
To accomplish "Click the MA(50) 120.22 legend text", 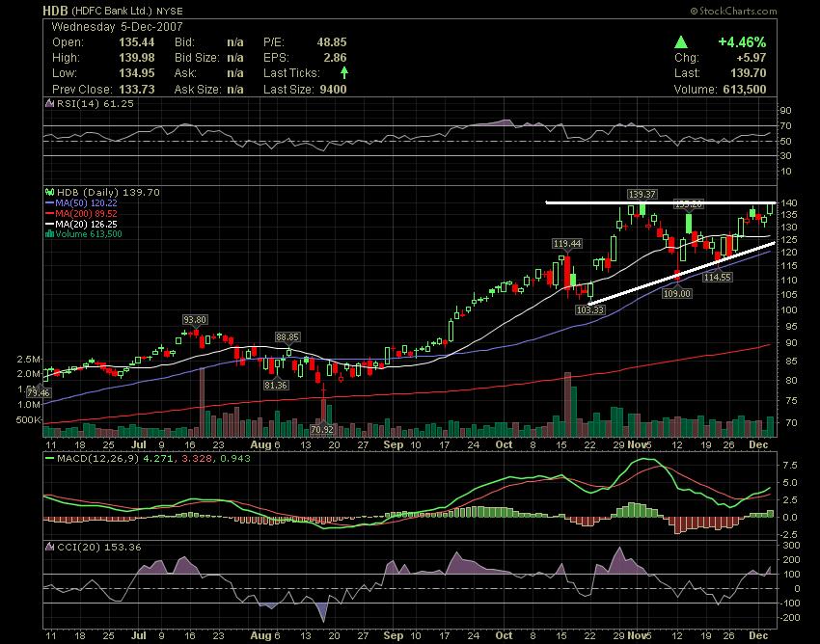I will [86, 202].
